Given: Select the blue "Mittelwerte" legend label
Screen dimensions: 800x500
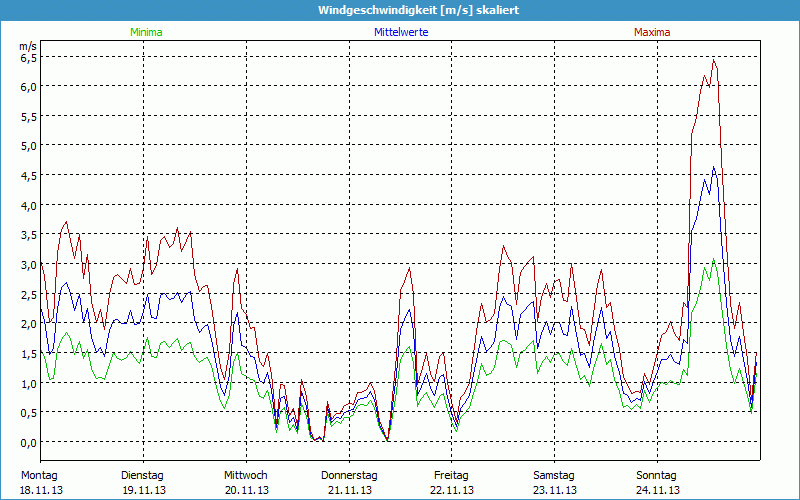Looking at the screenshot, I should pos(400,32).
